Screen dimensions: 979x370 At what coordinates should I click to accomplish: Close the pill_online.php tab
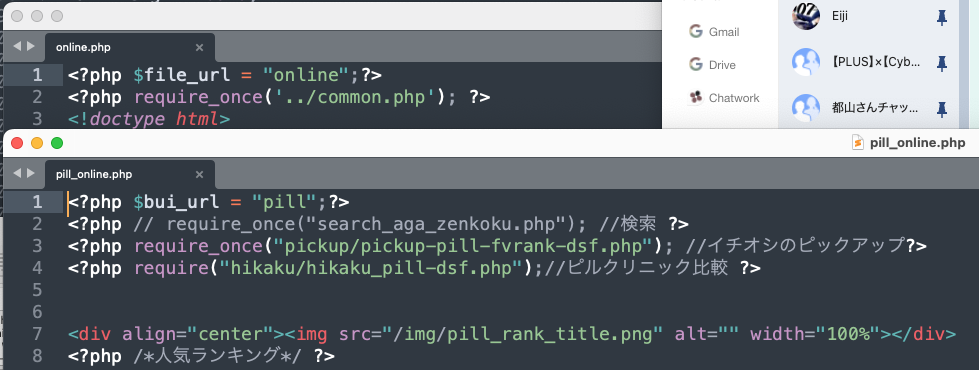click(x=199, y=174)
